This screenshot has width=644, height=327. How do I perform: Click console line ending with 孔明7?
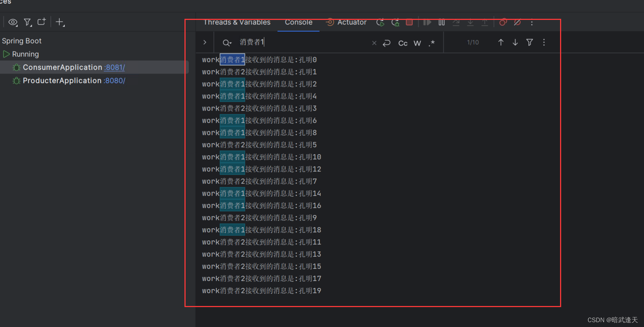tap(259, 181)
